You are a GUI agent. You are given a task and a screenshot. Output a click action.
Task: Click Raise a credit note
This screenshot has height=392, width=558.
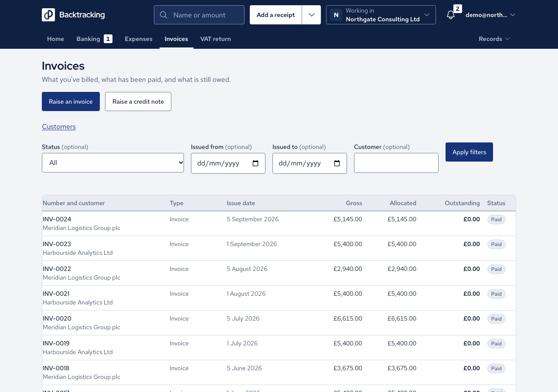click(138, 101)
